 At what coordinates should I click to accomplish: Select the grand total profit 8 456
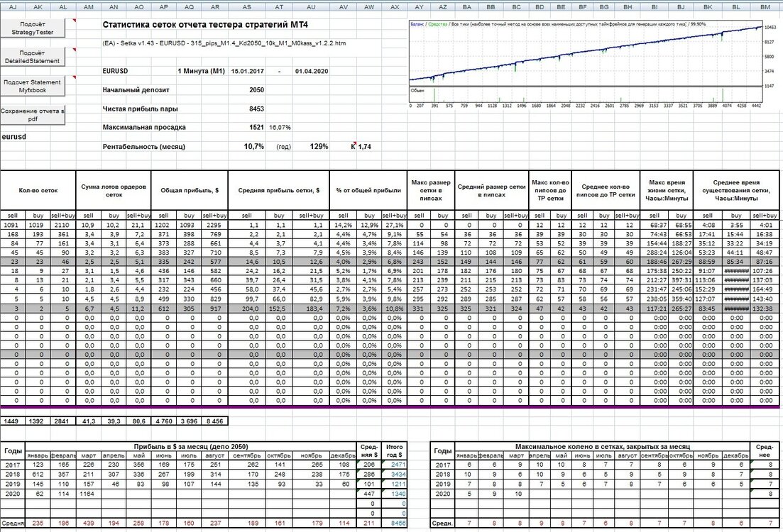tap(214, 421)
